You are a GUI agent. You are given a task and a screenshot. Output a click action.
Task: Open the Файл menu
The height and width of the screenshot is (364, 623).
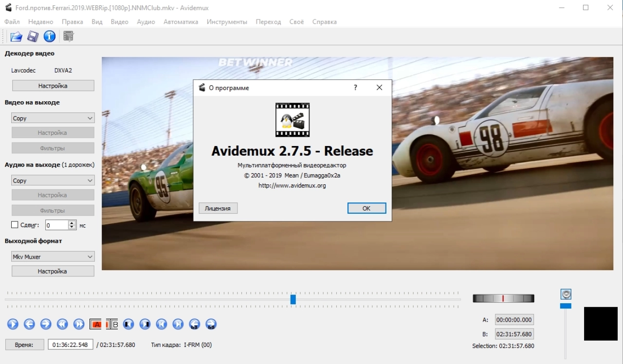pos(12,22)
